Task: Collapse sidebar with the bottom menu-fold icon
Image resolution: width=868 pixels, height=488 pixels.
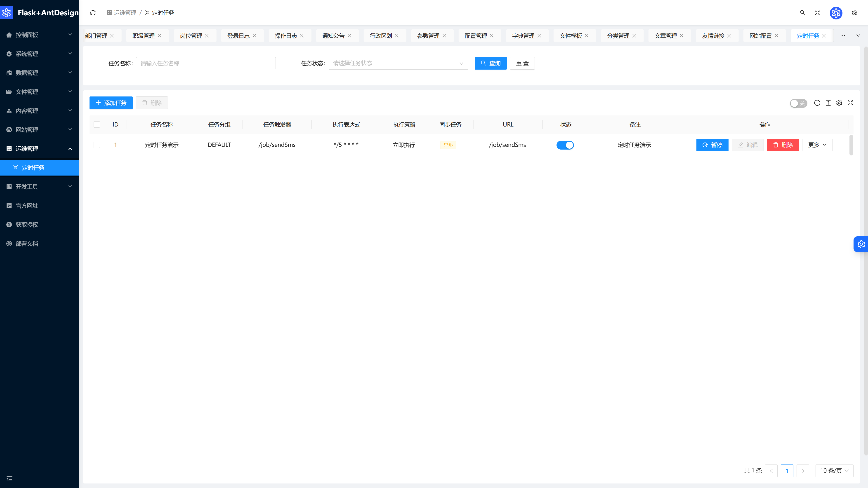Action: coord(9,479)
